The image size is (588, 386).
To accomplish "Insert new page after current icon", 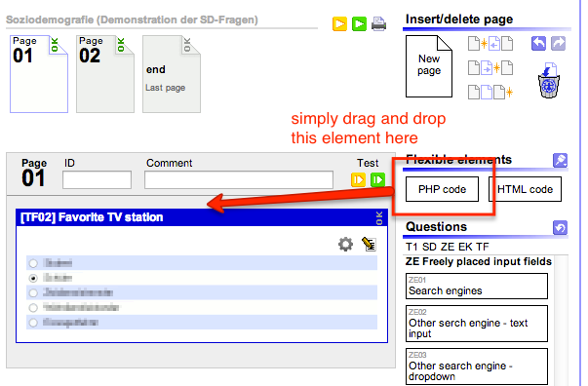I will click(x=490, y=68).
